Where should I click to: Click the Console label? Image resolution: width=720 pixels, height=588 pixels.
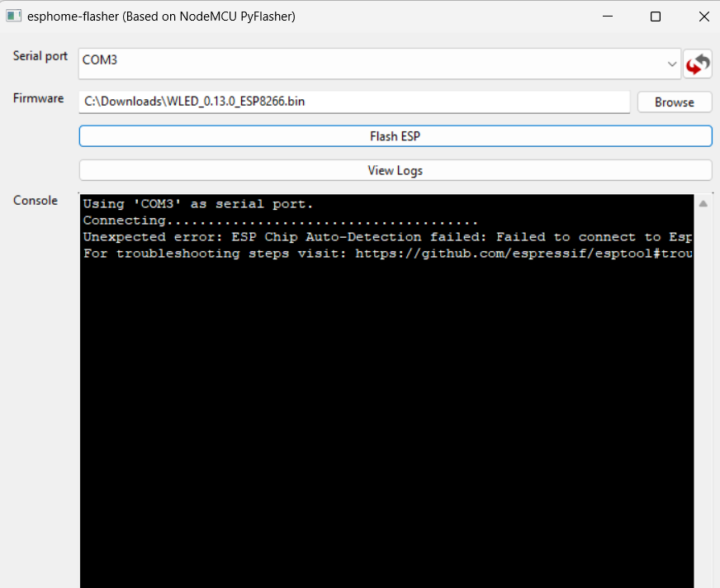[36, 201]
